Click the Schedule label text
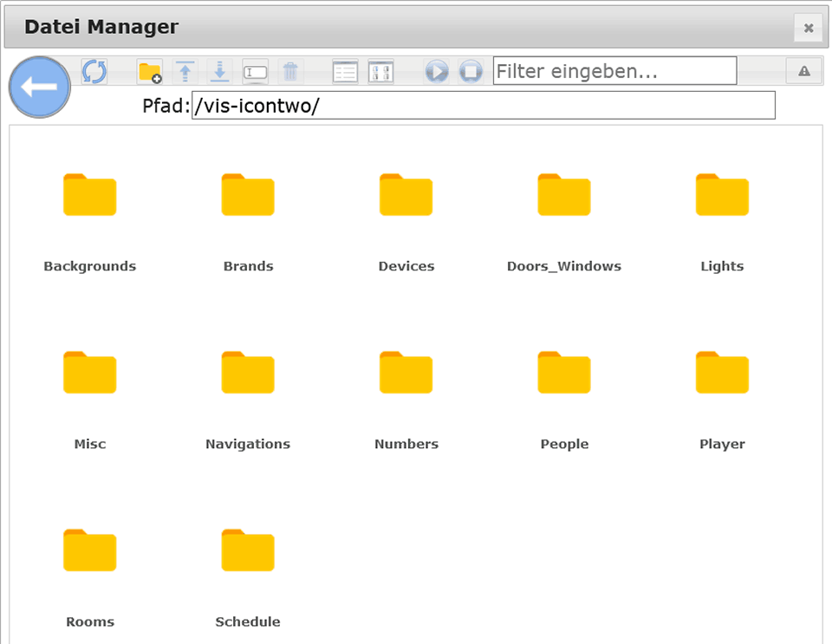The height and width of the screenshot is (644, 832). point(248,621)
